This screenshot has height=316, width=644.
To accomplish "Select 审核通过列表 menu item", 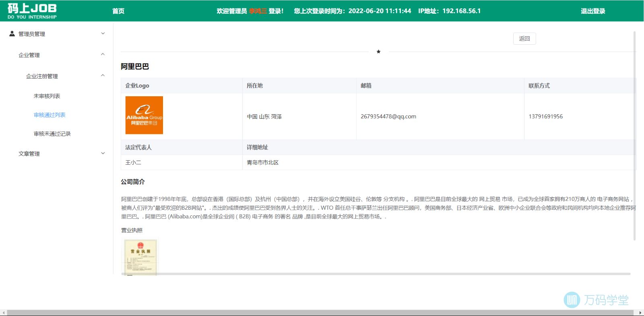I will pyautogui.click(x=50, y=115).
